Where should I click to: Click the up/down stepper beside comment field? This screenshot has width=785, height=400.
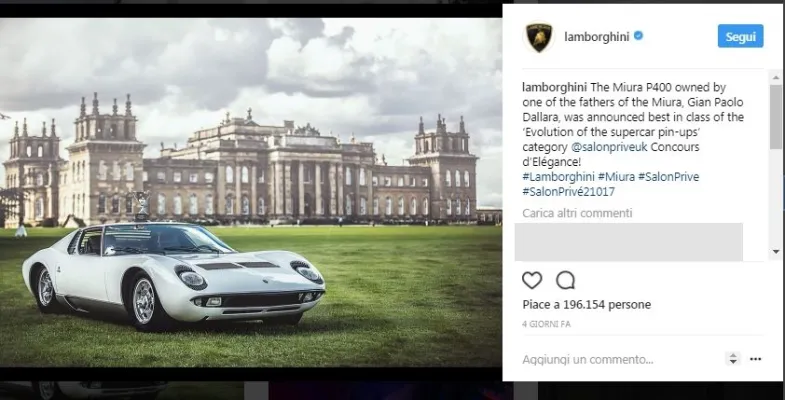coord(732,358)
